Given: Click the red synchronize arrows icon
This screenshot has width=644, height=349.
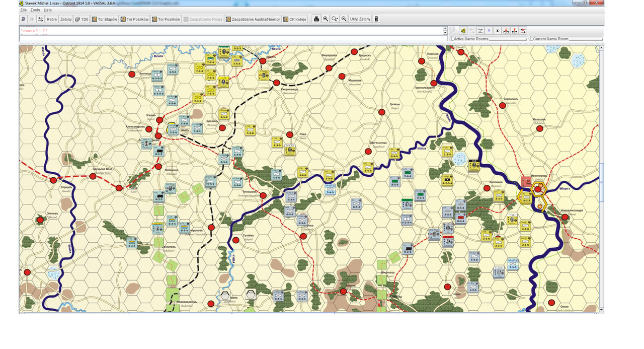Looking at the screenshot, I should pyautogui.click(x=523, y=31).
